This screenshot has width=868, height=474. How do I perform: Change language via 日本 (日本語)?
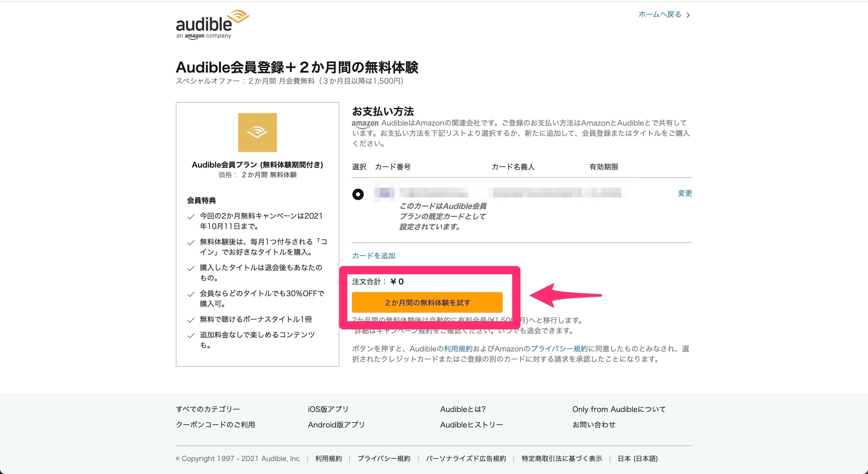(638, 458)
